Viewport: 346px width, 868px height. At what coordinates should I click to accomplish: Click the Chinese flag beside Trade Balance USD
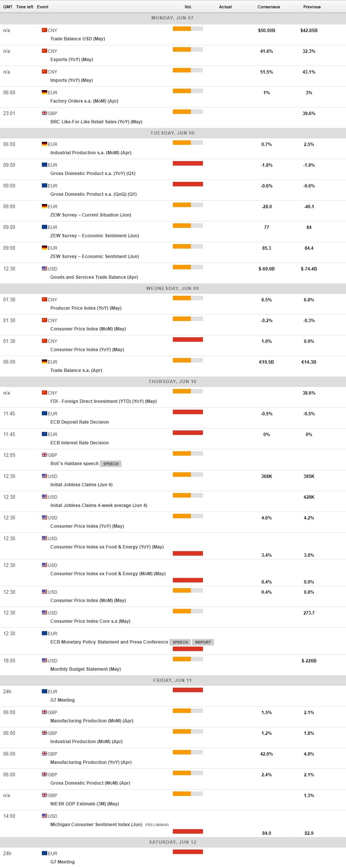[45, 30]
